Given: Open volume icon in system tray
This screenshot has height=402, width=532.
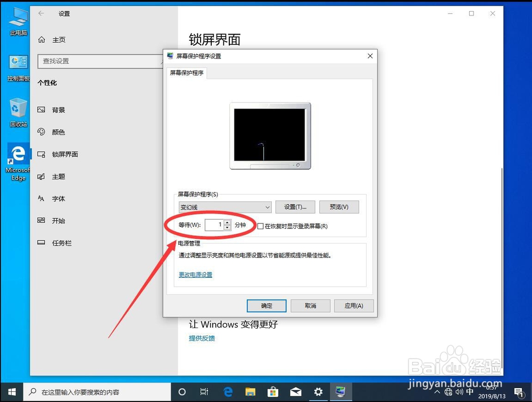Looking at the screenshot, I should click(x=459, y=392).
